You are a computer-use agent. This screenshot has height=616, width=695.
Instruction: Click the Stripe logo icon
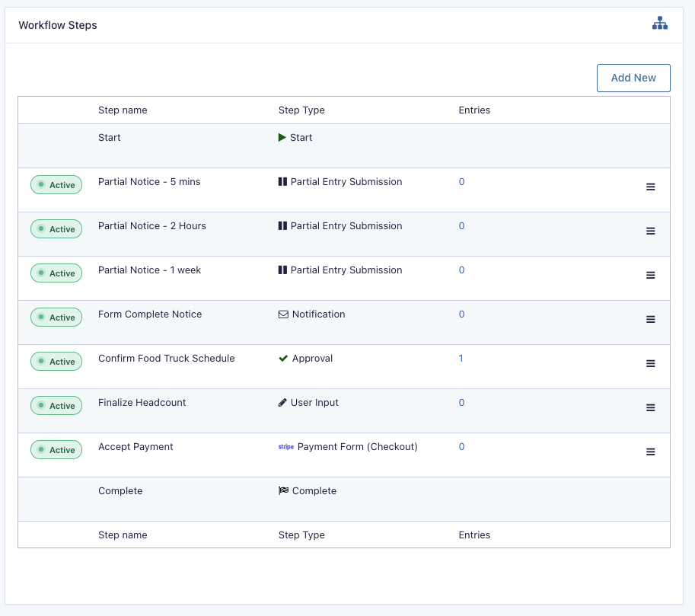coord(286,447)
